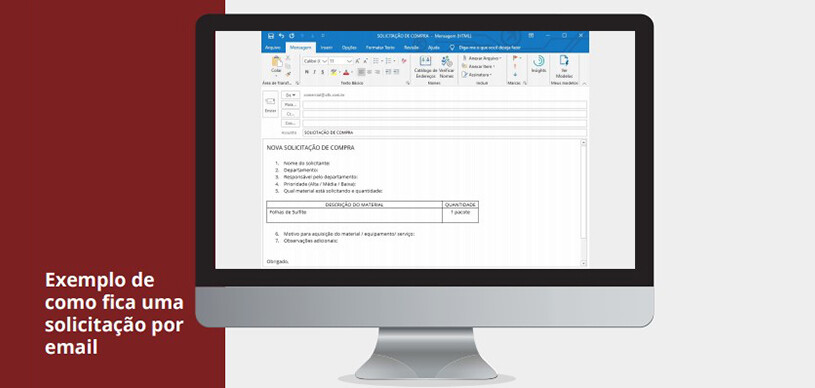Click the Save icon in title bar
Viewport: 815px width, 388px height.
point(271,36)
